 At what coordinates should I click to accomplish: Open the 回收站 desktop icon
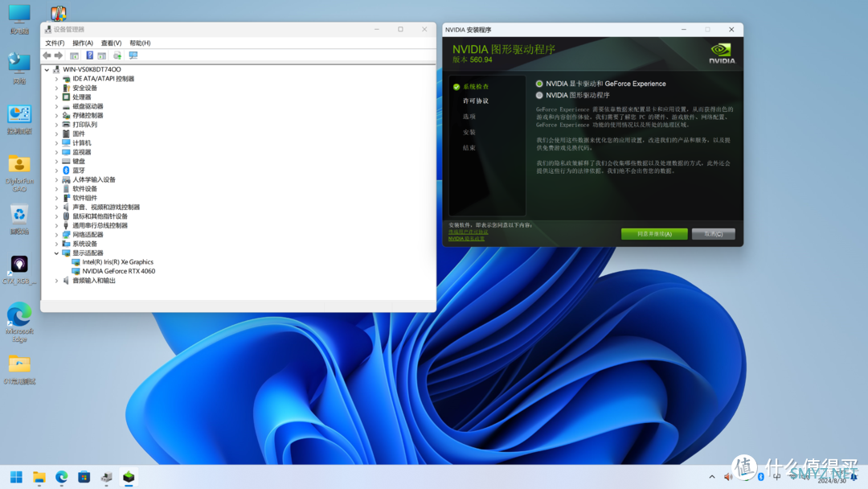(x=19, y=220)
